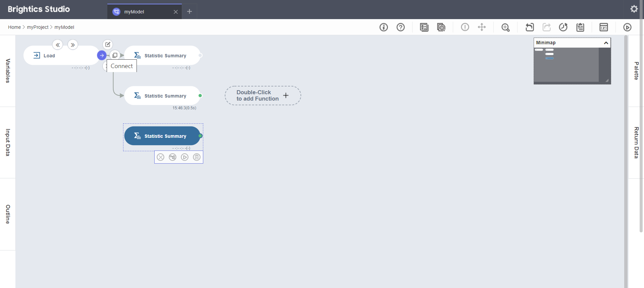Click the Connect arrow on the Load node
Image resolution: width=644 pixels, height=288 pixels.
(x=102, y=55)
